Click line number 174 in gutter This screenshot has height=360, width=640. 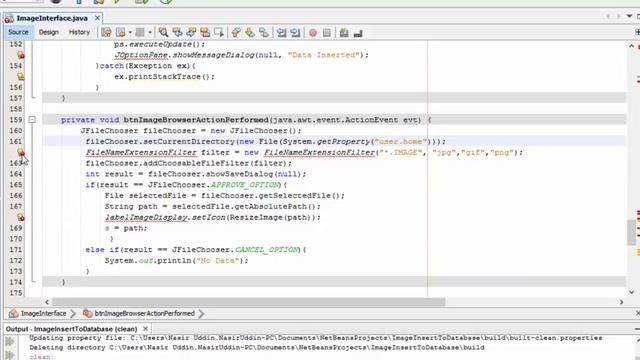coord(16,282)
